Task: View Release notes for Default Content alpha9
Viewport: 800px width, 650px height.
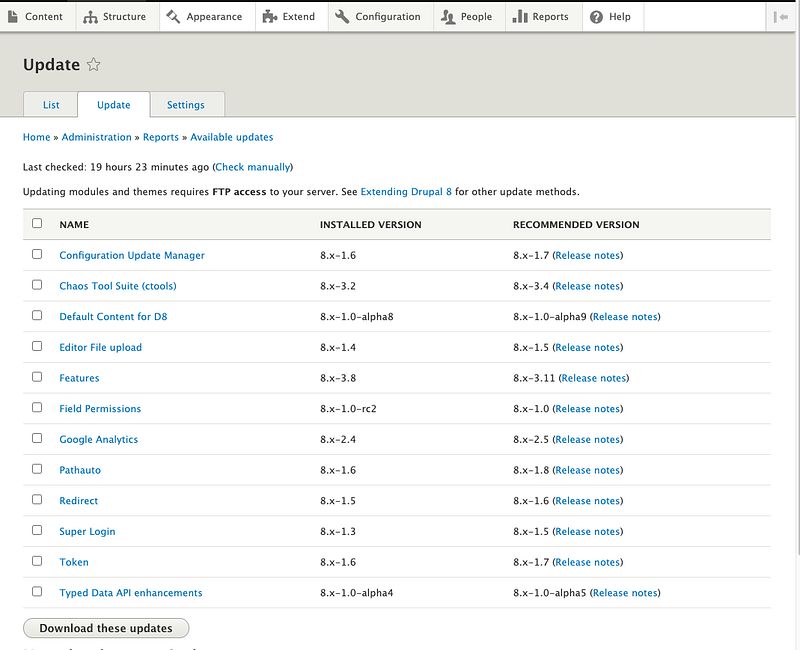Action: click(625, 316)
